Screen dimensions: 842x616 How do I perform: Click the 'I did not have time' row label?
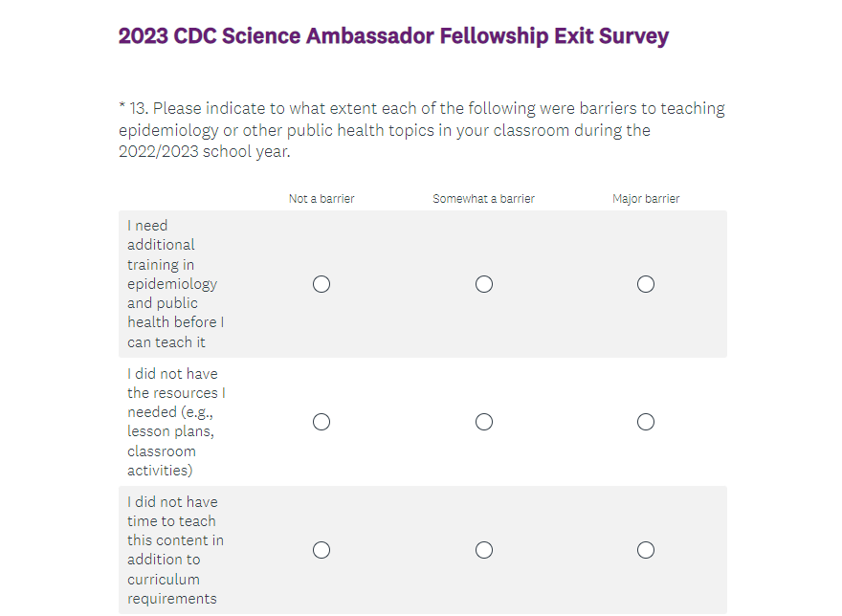point(175,550)
